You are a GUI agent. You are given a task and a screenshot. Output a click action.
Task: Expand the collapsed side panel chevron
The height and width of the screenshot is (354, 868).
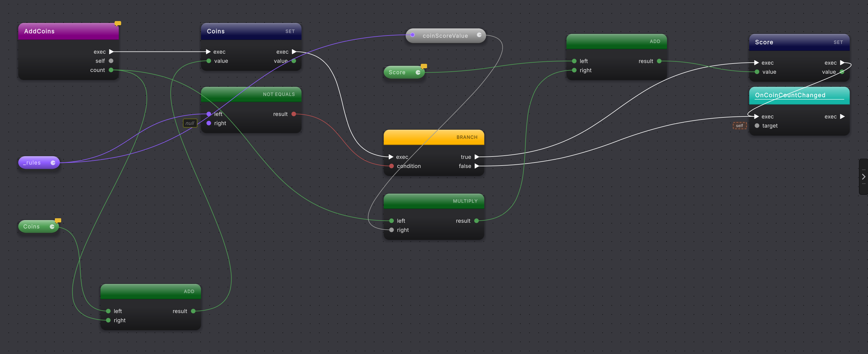coord(863,177)
